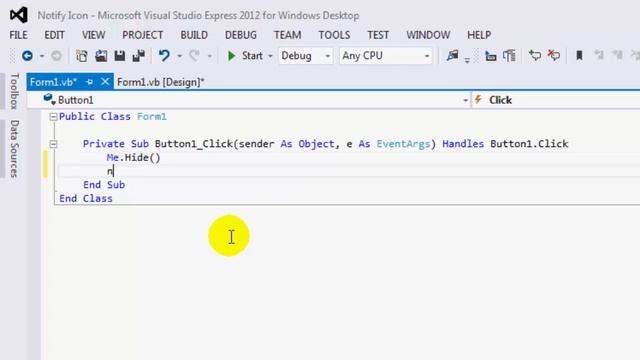Open the PROJECT menu
This screenshot has width=640, height=360.
142,35
